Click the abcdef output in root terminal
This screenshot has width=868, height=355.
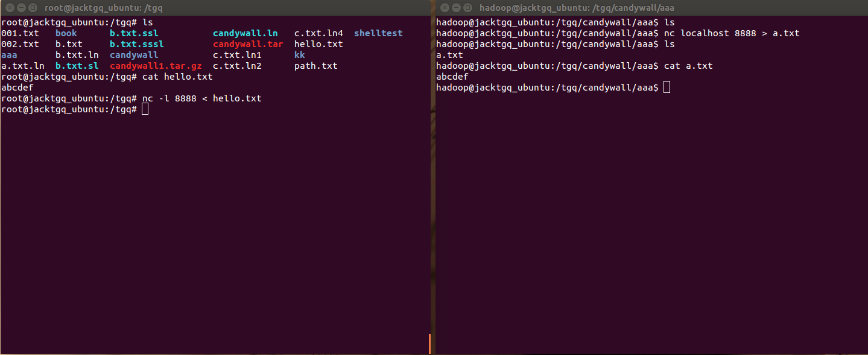pos(17,88)
